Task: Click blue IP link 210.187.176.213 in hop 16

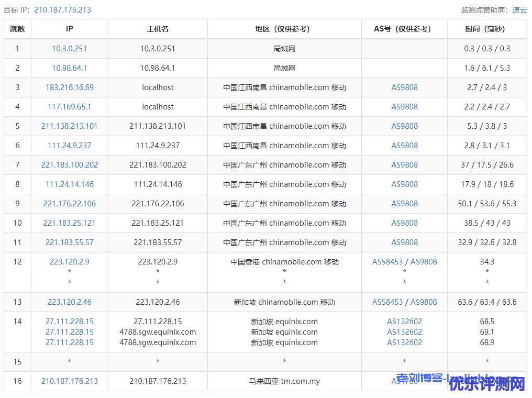Action: click(69, 381)
